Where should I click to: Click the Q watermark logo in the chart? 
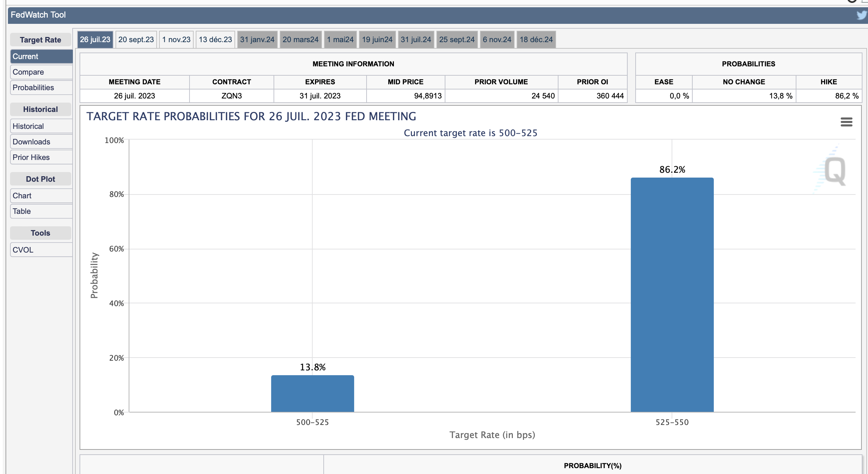[835, 171]
